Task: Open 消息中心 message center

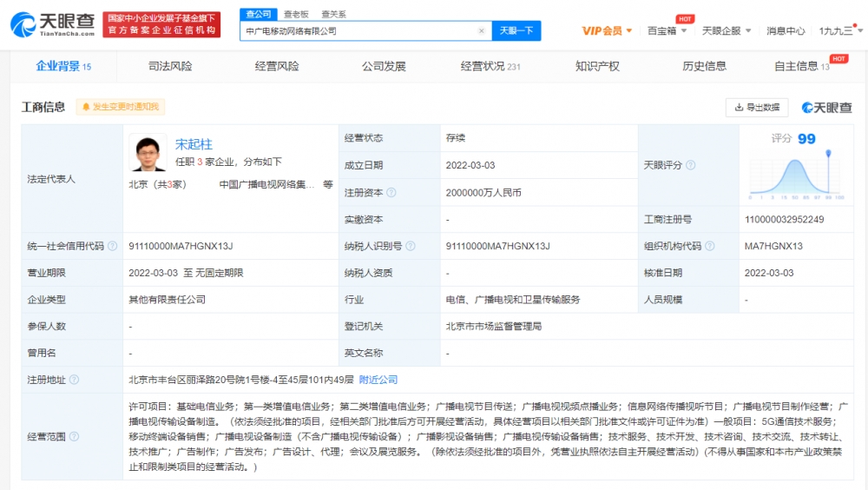Action: pos(786,31)
